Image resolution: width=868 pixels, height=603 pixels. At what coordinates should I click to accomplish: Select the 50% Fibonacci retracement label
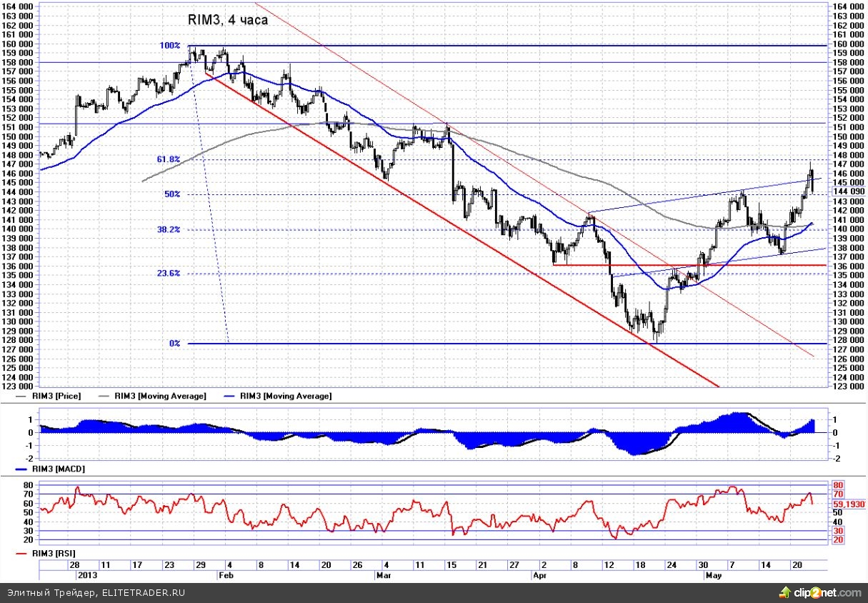click(x=172, y=194)
